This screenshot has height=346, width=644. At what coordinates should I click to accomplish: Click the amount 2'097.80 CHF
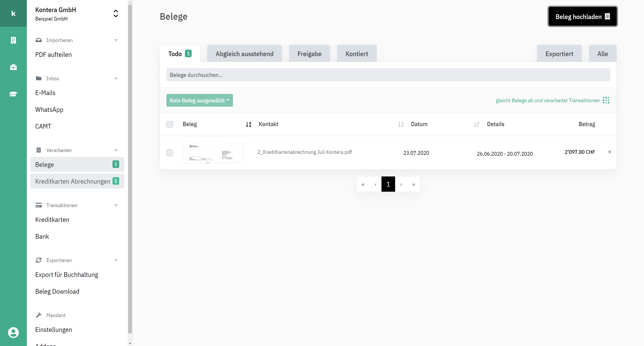(x=580, y=152)
